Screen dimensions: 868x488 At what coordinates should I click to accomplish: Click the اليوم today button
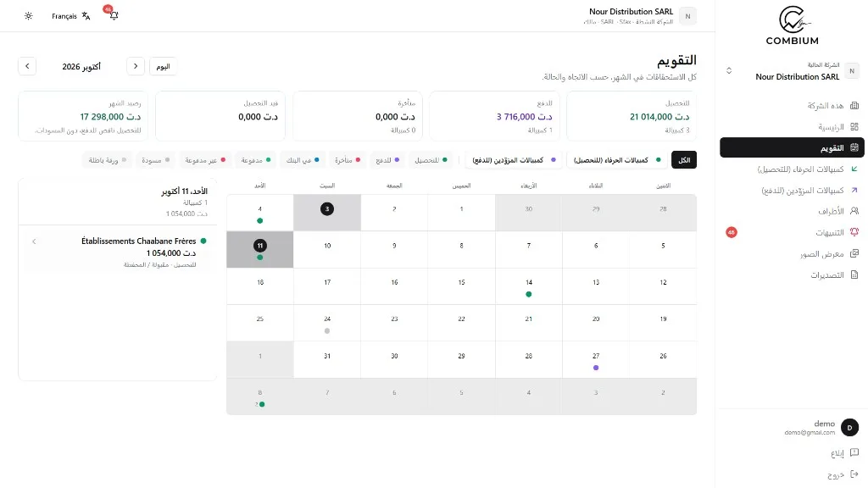163,66
